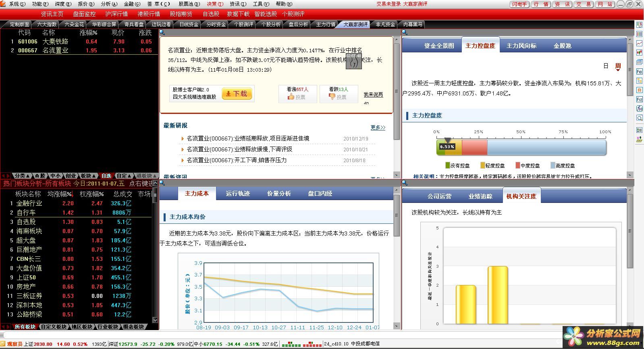Select the 金融行业 sector row
The height and width of the screenshot is (349, 644).
click(x=76, y=203)
